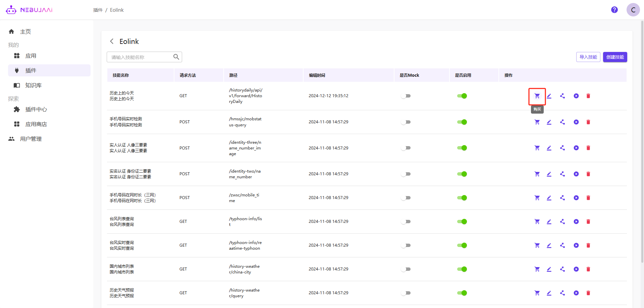Toggle Mock for 历史天气预报
Screen dimensions: 644x308
406,293
